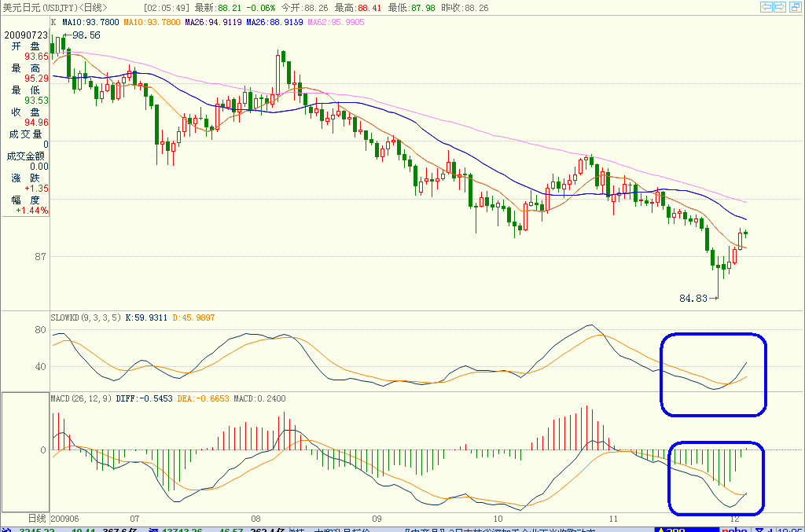The height and width of the screenshot is (532, 805).
Task: Select the orange MA10:93.7800 label
Action: 152,22
